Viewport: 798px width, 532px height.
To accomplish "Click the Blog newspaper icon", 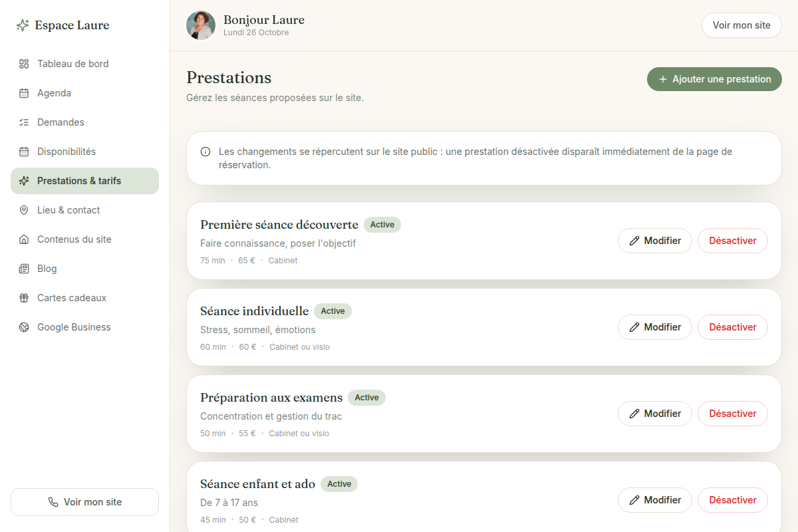I will [x=24, y=269].
